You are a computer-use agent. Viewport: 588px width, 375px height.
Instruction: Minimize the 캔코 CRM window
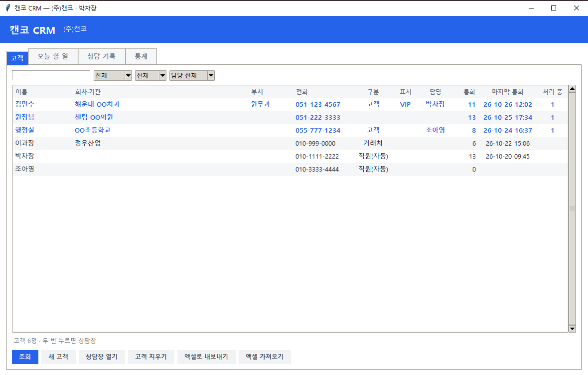pos(531,8)
